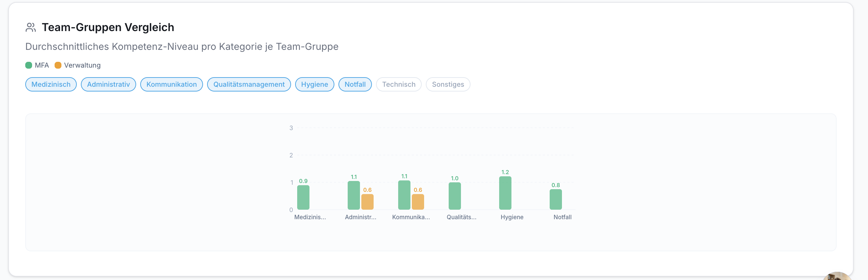Select the orange Verwaltung bar for Administrativ

[367, 202]
